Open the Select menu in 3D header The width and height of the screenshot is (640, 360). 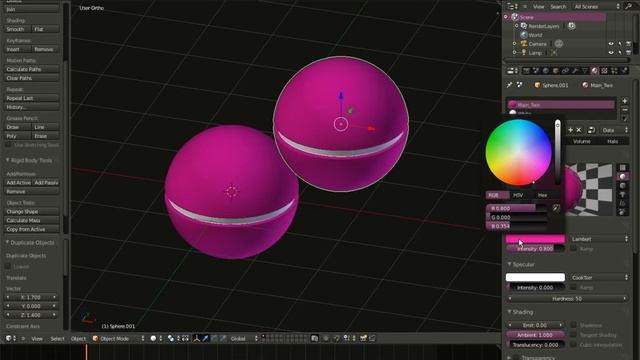point(57,338)
